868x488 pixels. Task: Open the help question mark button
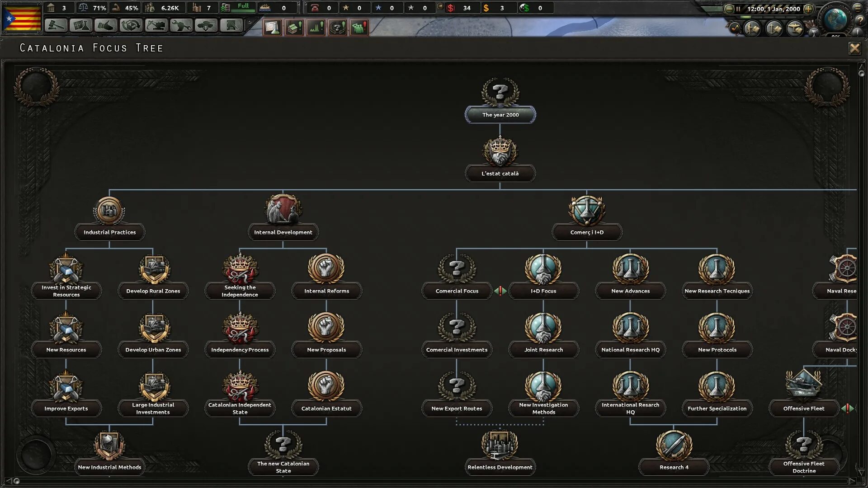coord(859,19)
